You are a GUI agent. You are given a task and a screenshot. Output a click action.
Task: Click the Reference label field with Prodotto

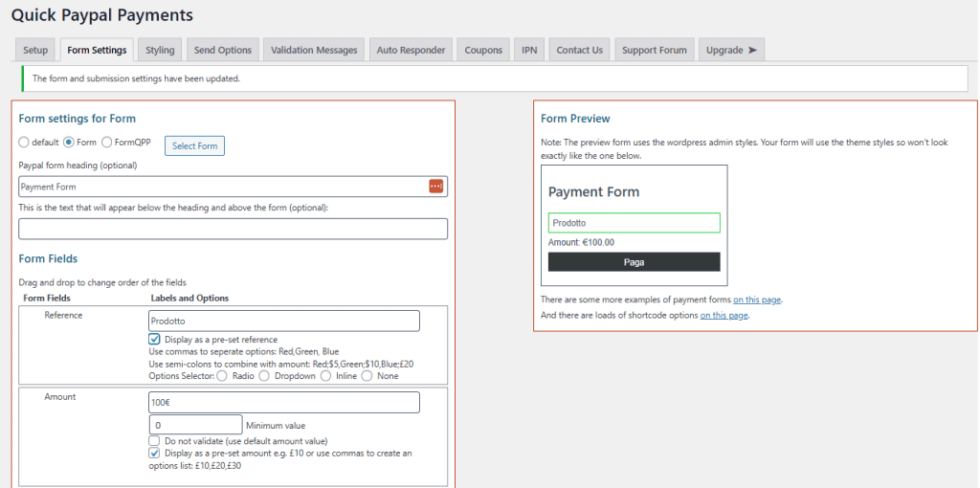284,321
